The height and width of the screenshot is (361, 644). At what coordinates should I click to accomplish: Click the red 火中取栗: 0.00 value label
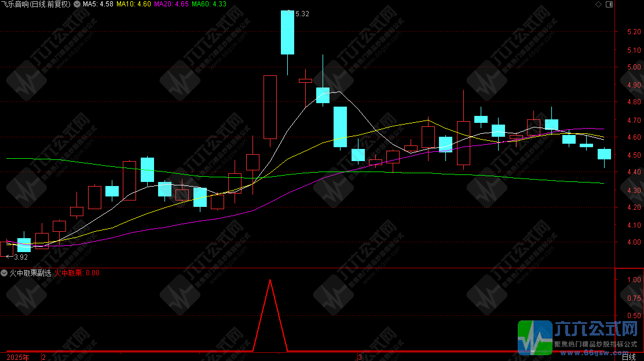click(x=77, y=272)
